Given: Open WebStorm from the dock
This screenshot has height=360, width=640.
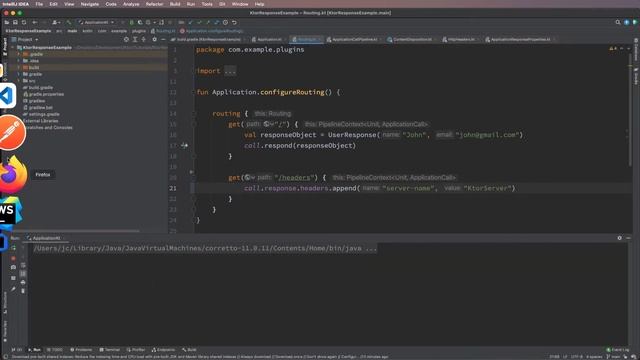Looking at the screenshot, I should click(10, 211).
